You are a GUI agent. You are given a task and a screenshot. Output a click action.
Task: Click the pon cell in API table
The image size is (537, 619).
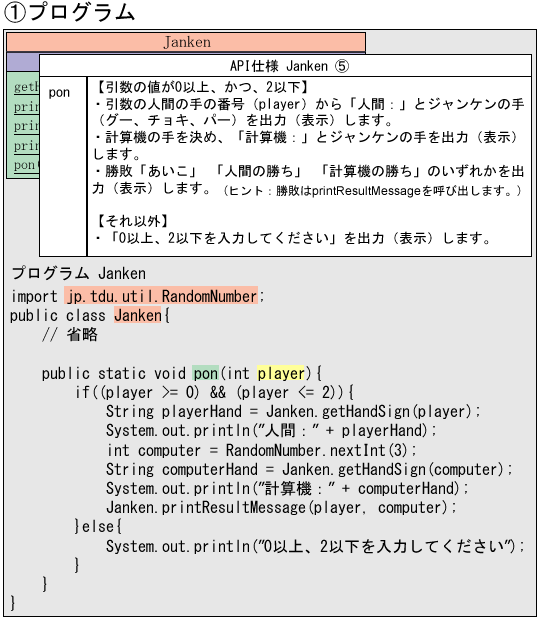pyautogui.click(x=63, y=166)
